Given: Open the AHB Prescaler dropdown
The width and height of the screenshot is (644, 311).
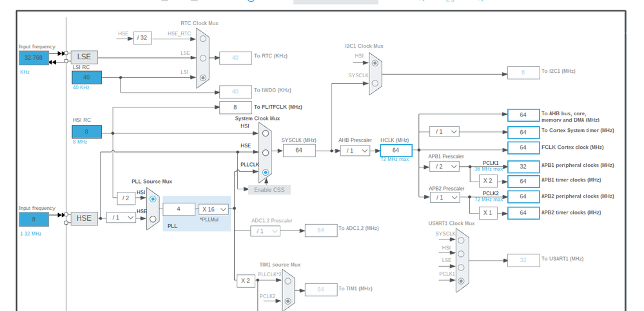Looking at the screenshot, I should click(355, 151).
